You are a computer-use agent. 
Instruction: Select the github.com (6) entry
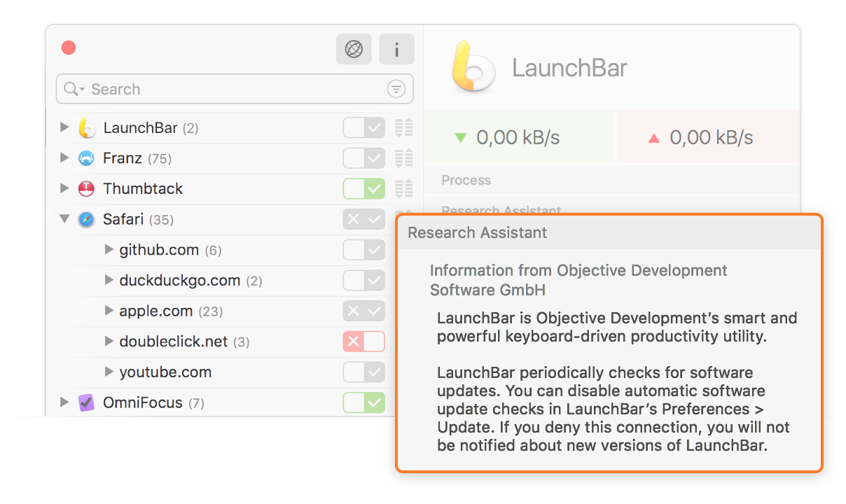(170, 250)
